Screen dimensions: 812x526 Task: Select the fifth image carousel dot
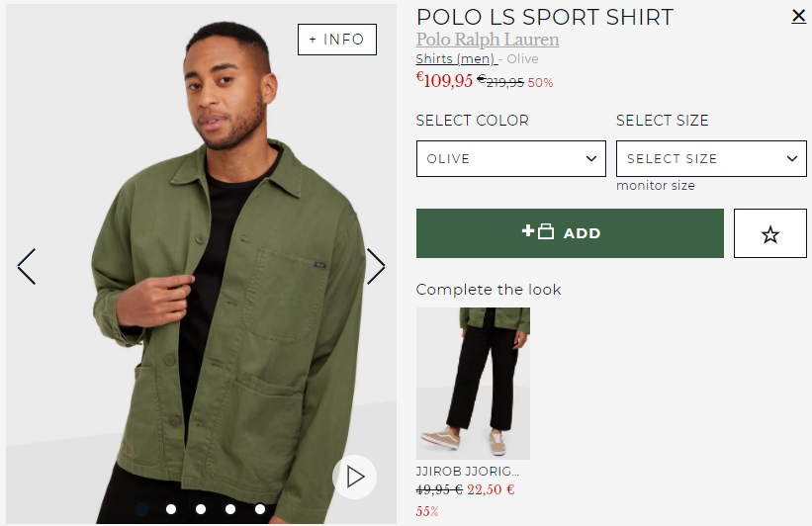tap(259, 509)
